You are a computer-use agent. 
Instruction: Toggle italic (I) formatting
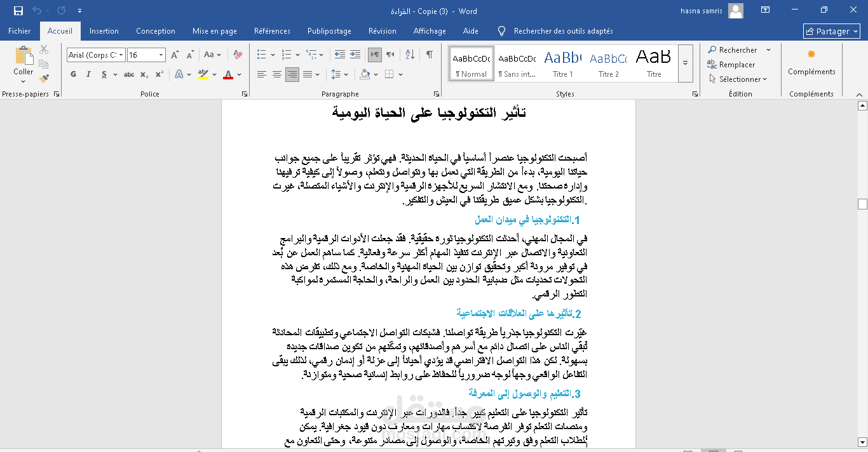click(89, 74)
